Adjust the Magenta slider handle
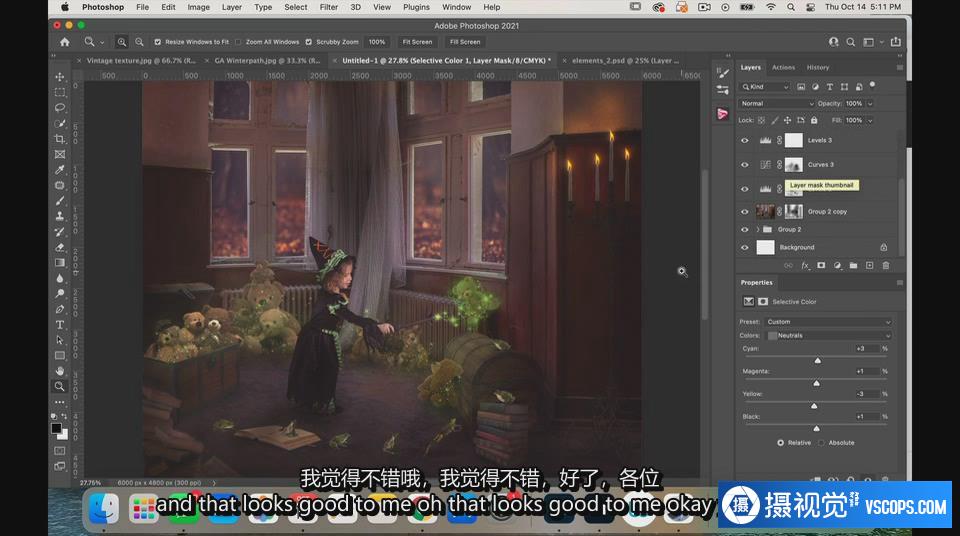 point(816,383)
